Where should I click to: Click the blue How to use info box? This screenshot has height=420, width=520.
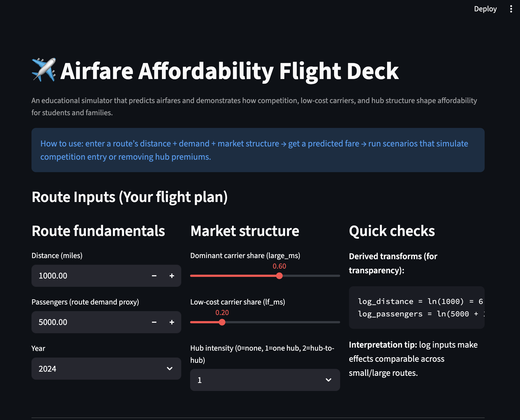(258, 150)
